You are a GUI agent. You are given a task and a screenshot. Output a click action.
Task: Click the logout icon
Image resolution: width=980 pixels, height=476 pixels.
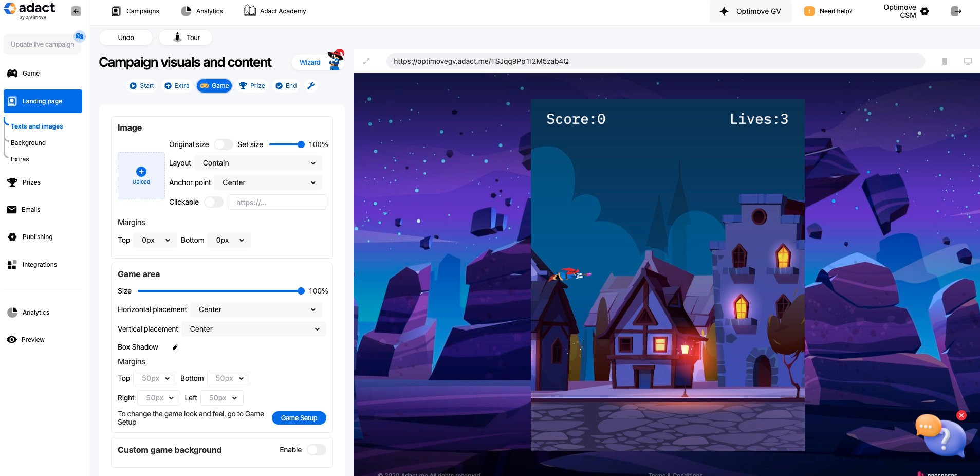point(956,11)
